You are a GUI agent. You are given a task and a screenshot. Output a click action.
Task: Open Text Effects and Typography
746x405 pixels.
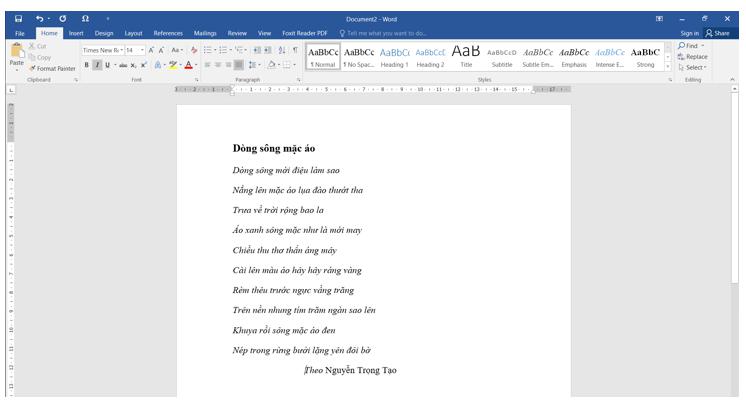pyautogui.click(x=157, y=65)
